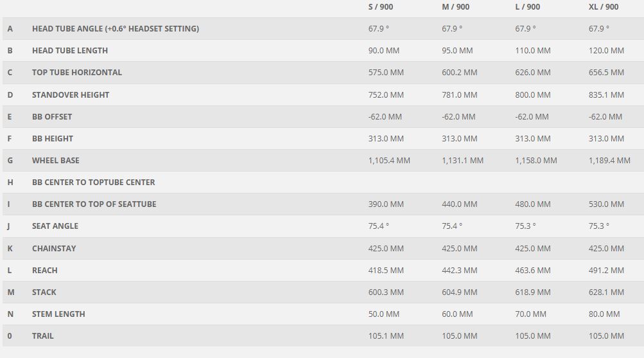The width and height of the screenshot is (644, 358).
Task: Click the Reach value 418.5 MM
Action: click(x=386, y=271)
